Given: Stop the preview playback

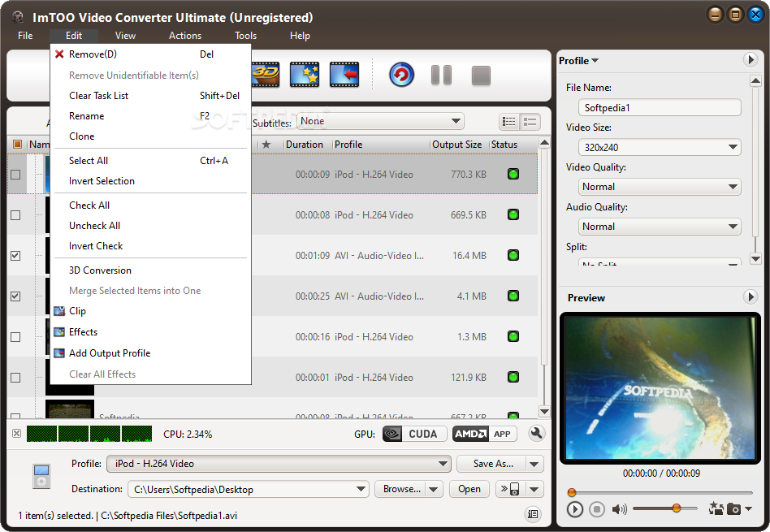Looking at the screenshot, I should 597,509.
